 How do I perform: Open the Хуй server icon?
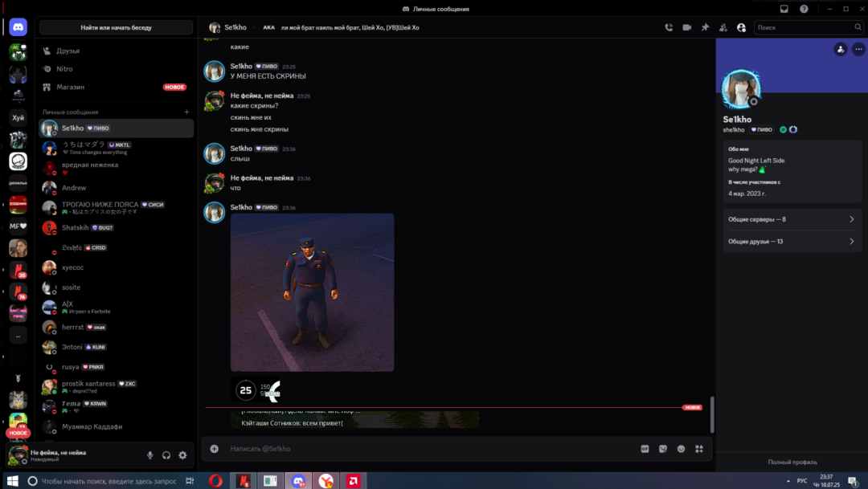point(18,117)
